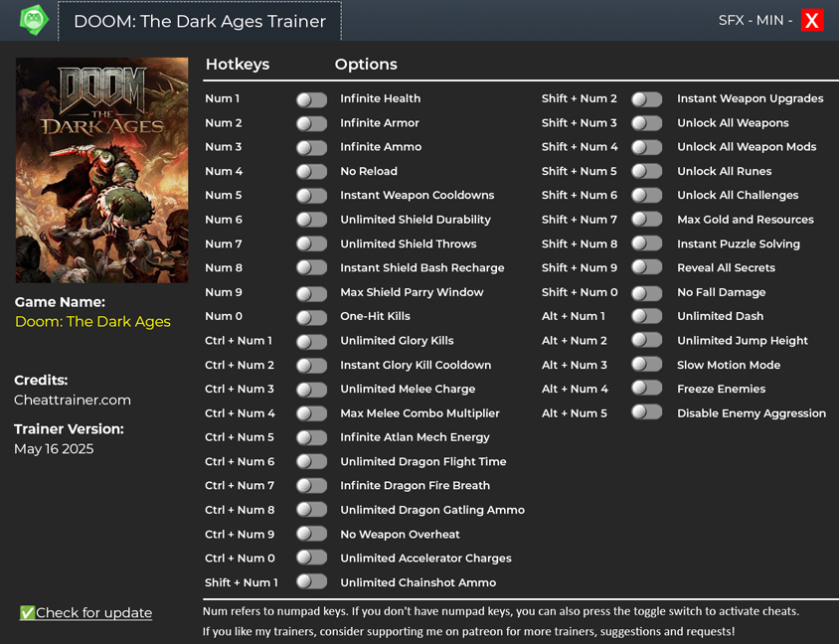
Task: Click the Cheattrainer.com credits text
Action: coord(73,401)
